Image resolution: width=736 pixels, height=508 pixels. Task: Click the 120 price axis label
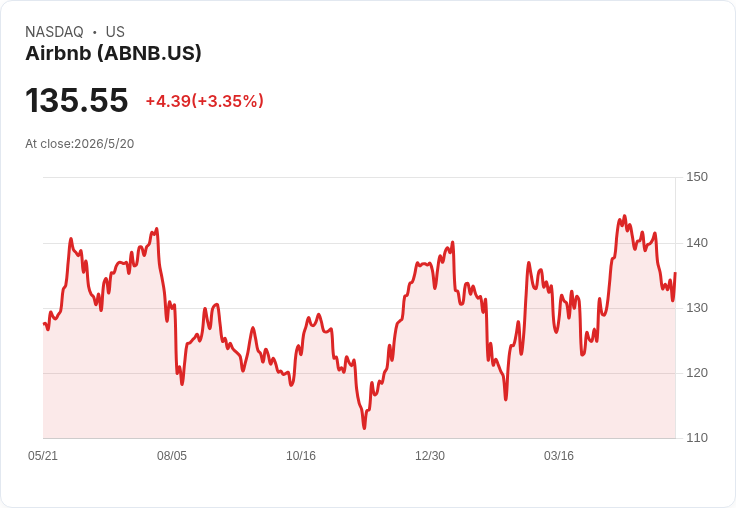(x=697, y=373)
